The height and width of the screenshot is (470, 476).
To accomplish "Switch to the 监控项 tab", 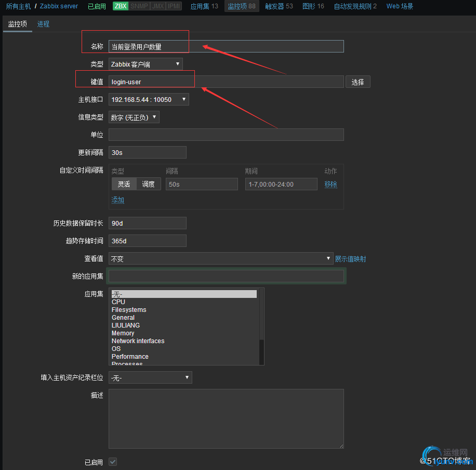I will [x=18, y=24].
